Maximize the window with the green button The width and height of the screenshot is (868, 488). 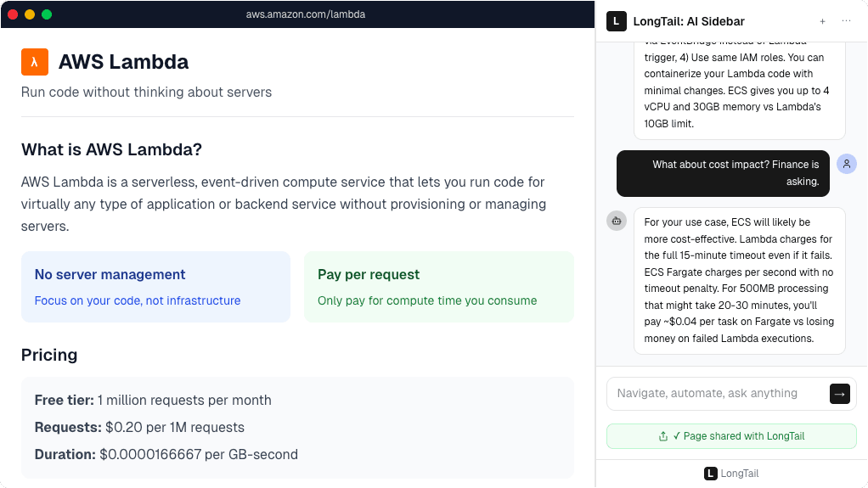(47, 14)
